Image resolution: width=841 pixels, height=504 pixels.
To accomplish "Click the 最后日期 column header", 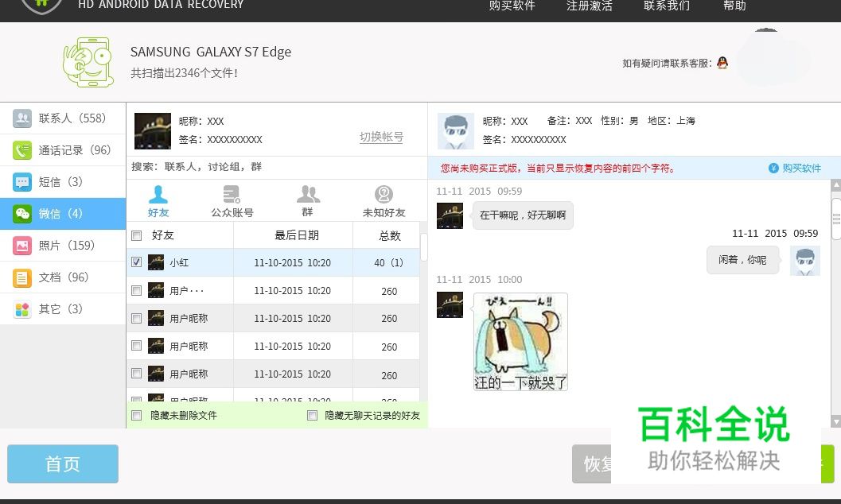I will tap(296, 235).
